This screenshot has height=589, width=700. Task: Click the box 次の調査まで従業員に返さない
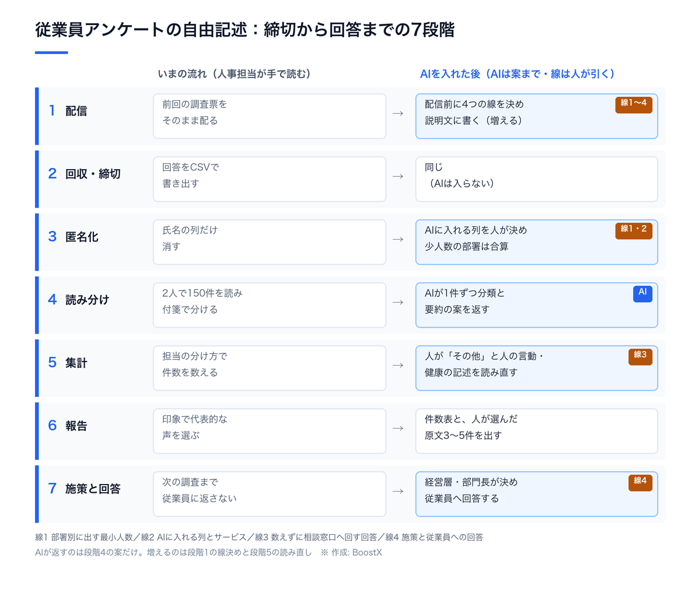(269, 494)
